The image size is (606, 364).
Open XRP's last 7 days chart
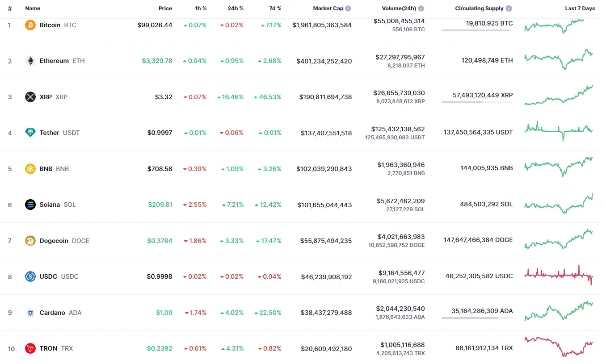[559, 95]
